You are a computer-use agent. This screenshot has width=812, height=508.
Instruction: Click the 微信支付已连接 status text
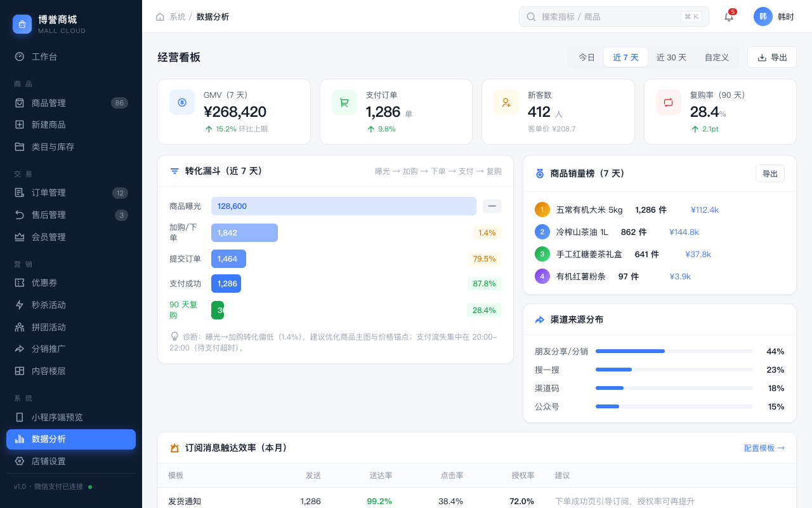(x=58, y=486)
